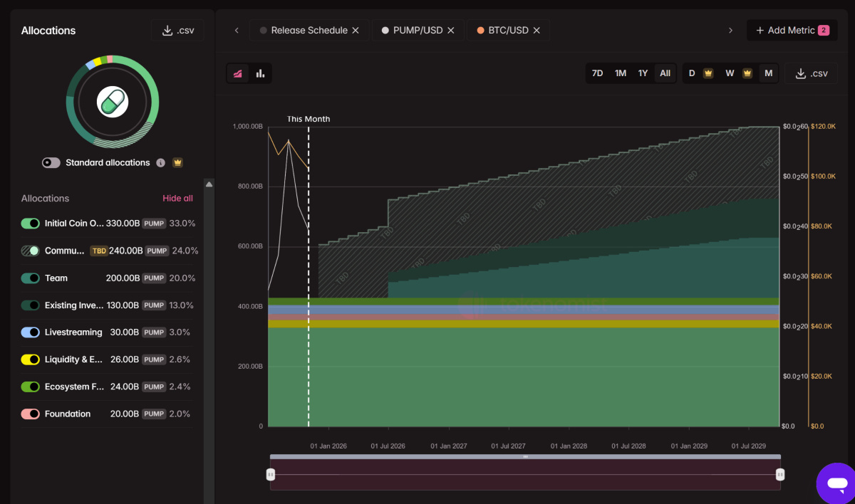
Task: Click the PUMP pill logo in donut chart
Action: pos(113,102)
